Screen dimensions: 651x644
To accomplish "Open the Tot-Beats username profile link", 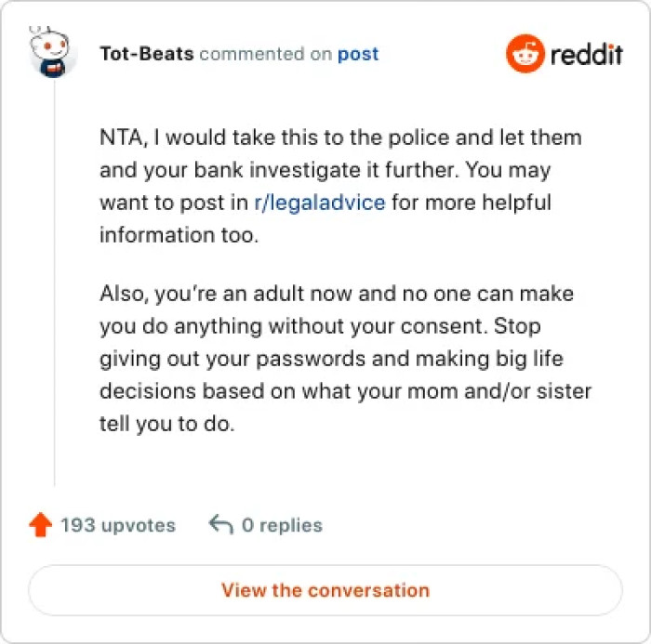I will click(x=147, y=54).
